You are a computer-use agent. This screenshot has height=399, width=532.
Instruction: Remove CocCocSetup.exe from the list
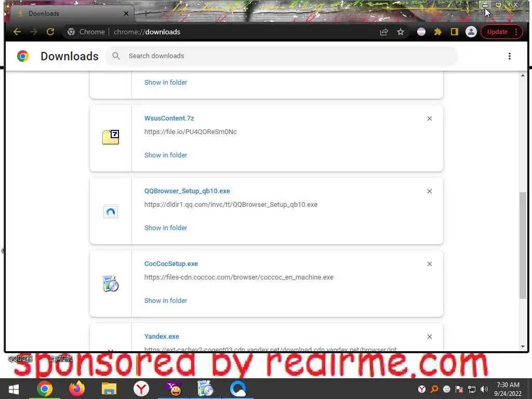pyautogui.click(x=430, y=264)
